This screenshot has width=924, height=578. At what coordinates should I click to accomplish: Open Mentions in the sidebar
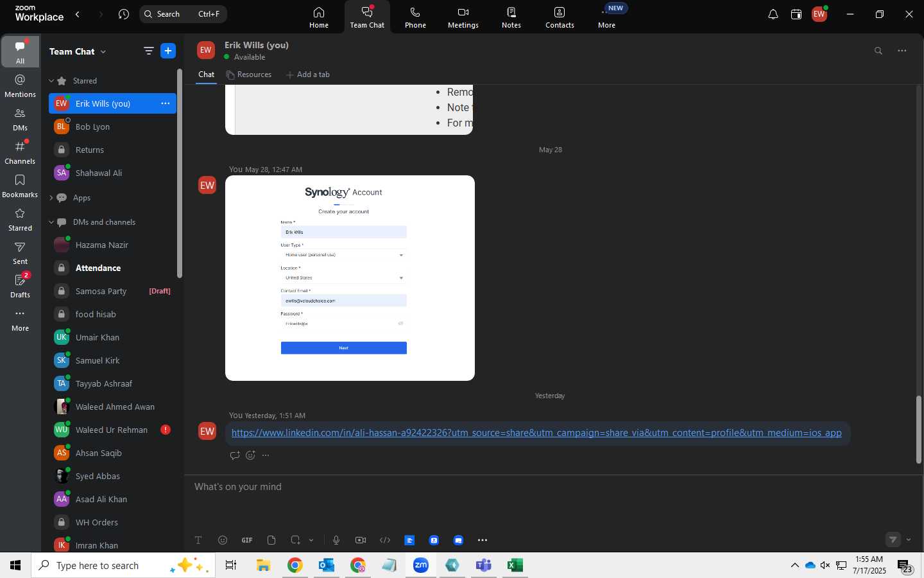point(21,85)
